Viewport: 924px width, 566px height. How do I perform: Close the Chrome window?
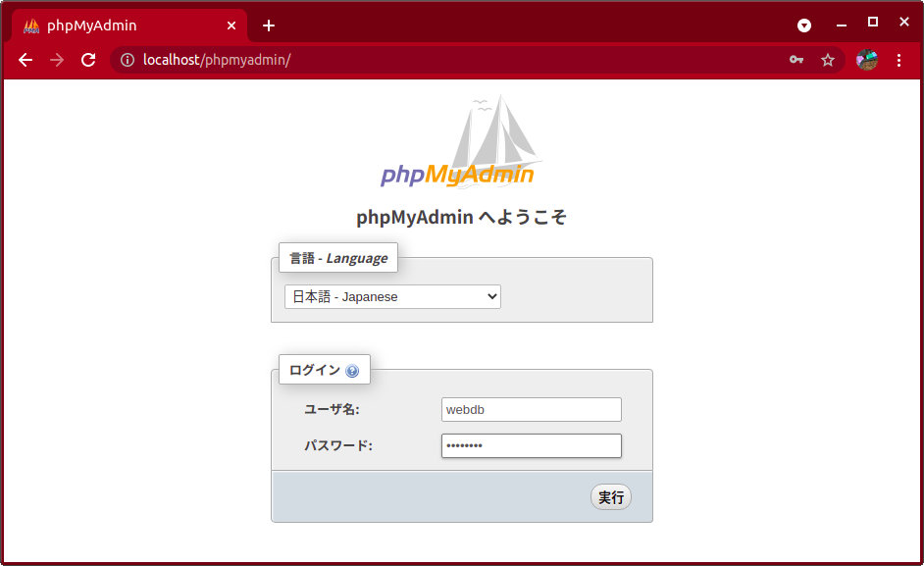tap(904, 22)
